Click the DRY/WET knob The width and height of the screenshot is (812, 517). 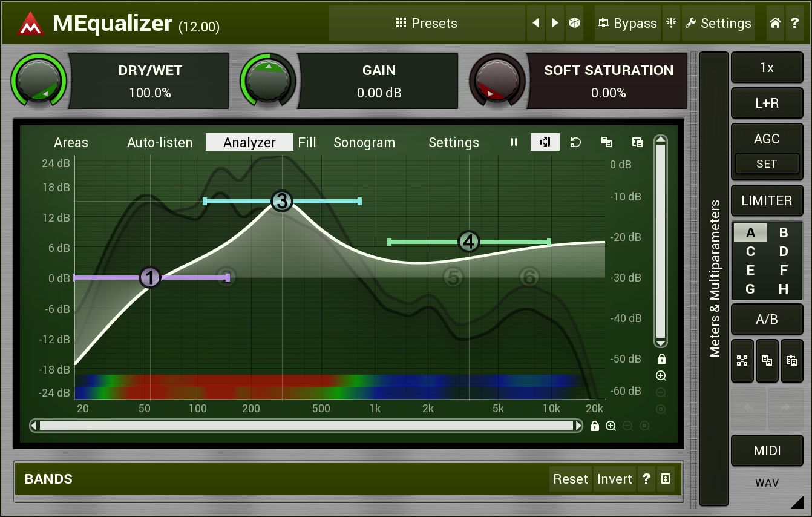tap(39, 81)
